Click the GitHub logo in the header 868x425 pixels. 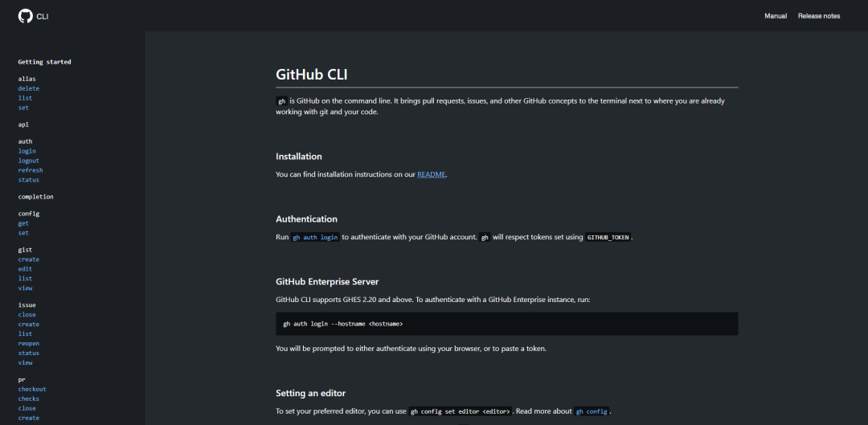click(26, 16)
